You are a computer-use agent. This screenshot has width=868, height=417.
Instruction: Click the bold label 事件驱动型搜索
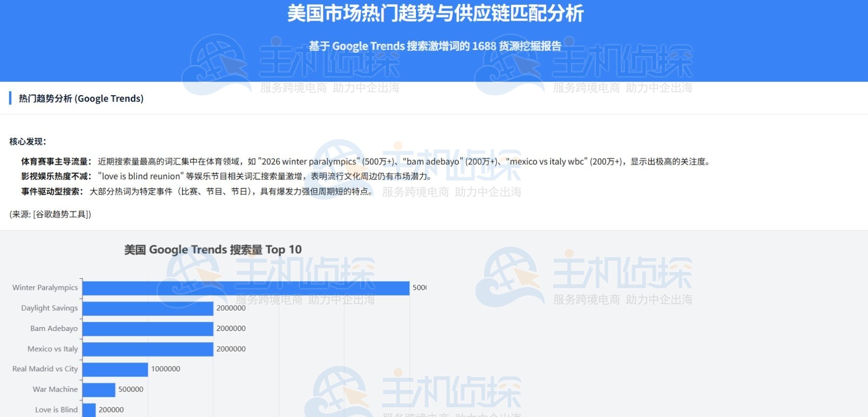(x=52, y=192)
